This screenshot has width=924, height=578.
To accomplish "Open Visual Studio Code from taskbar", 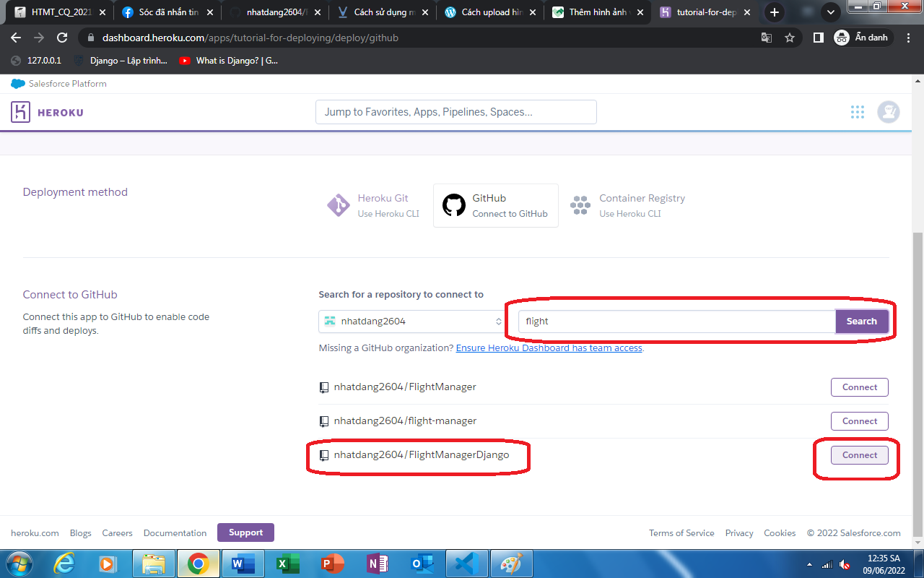I will click(x=468, y=564).
